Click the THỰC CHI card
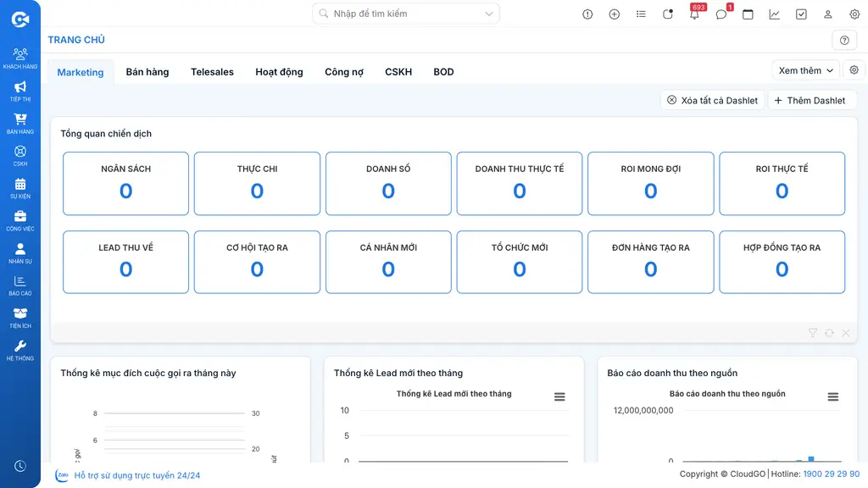Viewport: 868px width, 488px height. 257,184
